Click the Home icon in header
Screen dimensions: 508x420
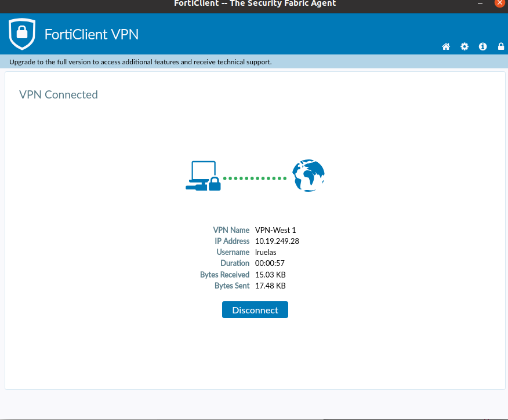[x=446, y=46]
